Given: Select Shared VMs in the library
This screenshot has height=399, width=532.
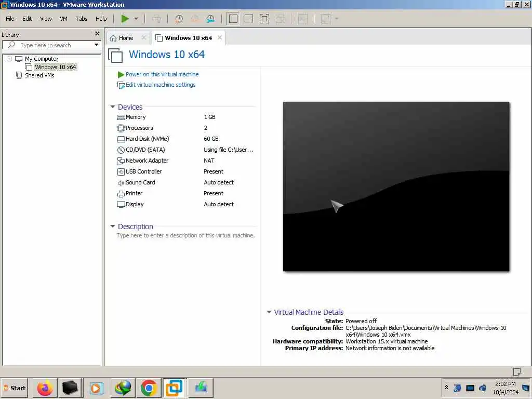Looking at the screenshot, I should point(39,75).
